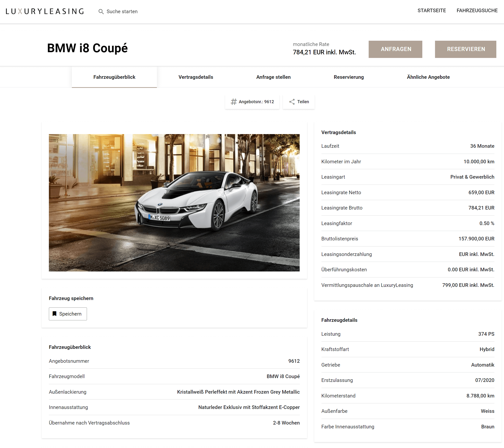Click the bookmark icon in Speichern
The height and width of the screenshot is (448, 504).
[54, 313]
